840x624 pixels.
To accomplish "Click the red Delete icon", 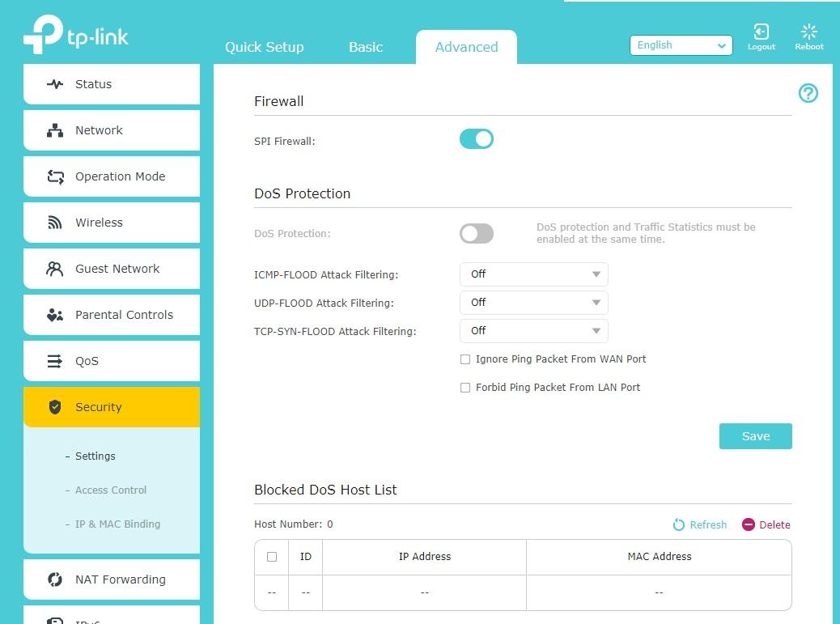I will (x=748, y=525).
